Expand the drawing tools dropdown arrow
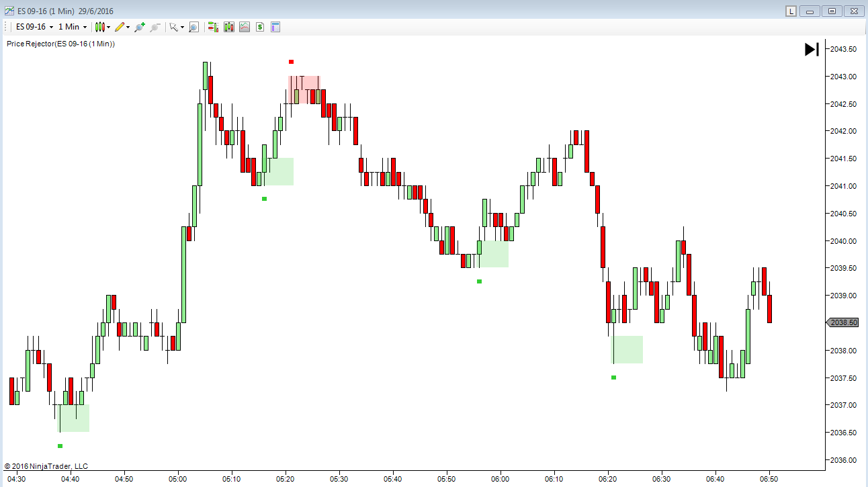The image size is (868, 487). coord(128,28)
